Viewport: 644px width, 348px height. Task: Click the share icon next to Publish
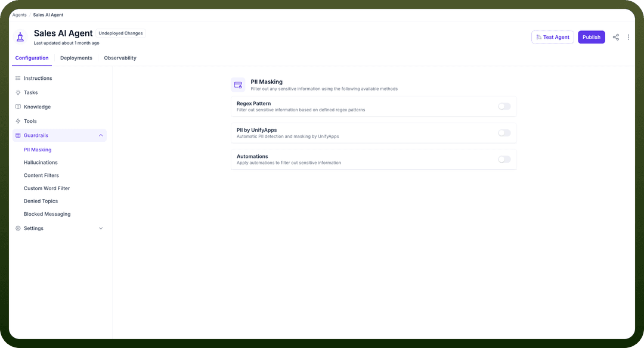click(615, 37)
